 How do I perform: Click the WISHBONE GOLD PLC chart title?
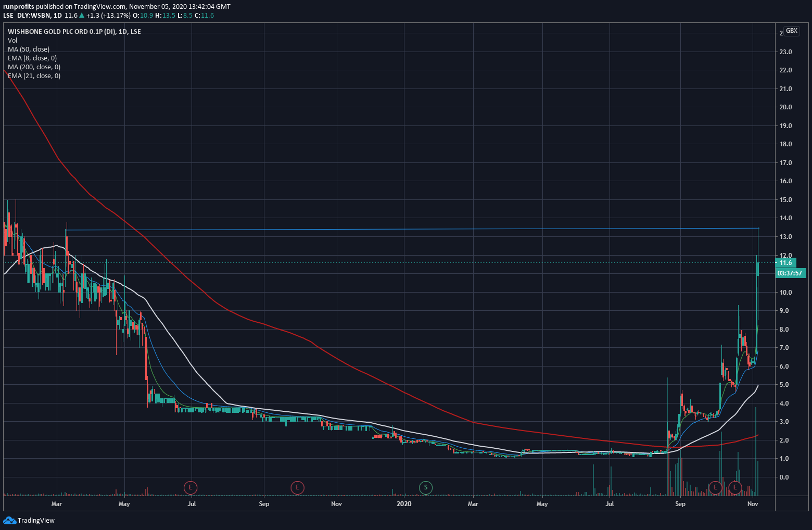coord(74,32)
